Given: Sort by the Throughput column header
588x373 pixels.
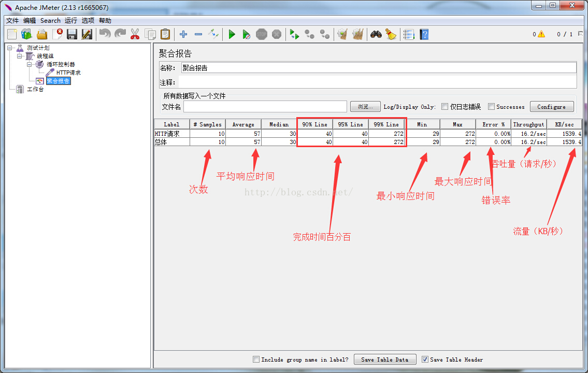Looking at the screenshot, I should (529, 124).
